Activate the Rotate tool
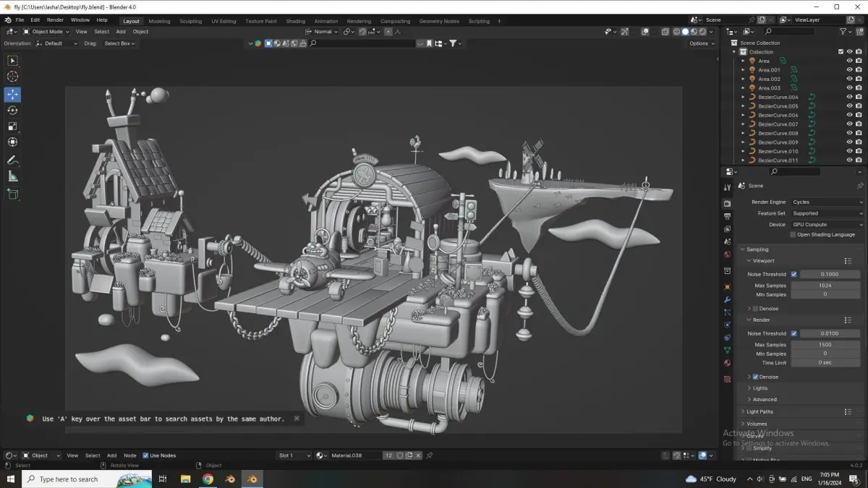Image resolution: width=868 pixels, height=488 pixels. (12, 111)
